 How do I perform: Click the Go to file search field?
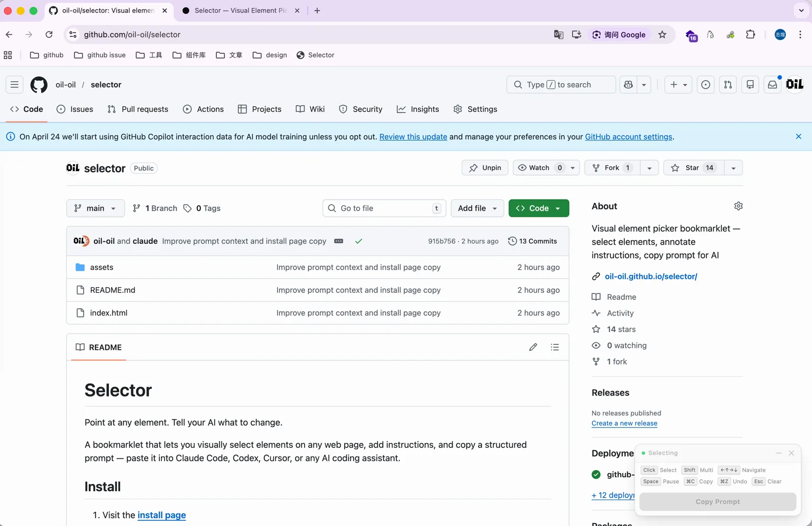click(x=384, y=208)
